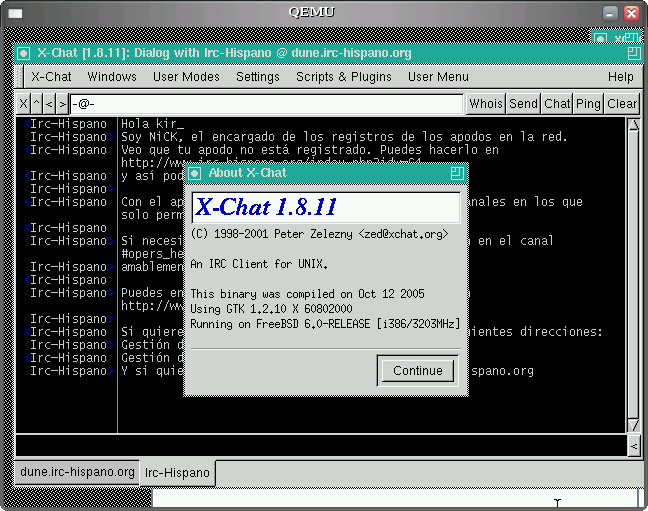The width and height of the screenshot is (648, 511).
Task: Click the Send button
Action: tap(524, 104)
